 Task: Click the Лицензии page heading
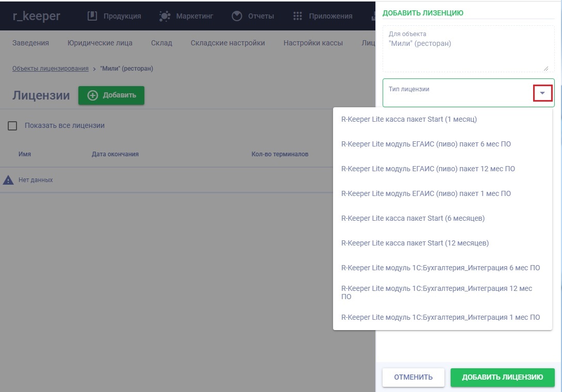tap(41, 95)
